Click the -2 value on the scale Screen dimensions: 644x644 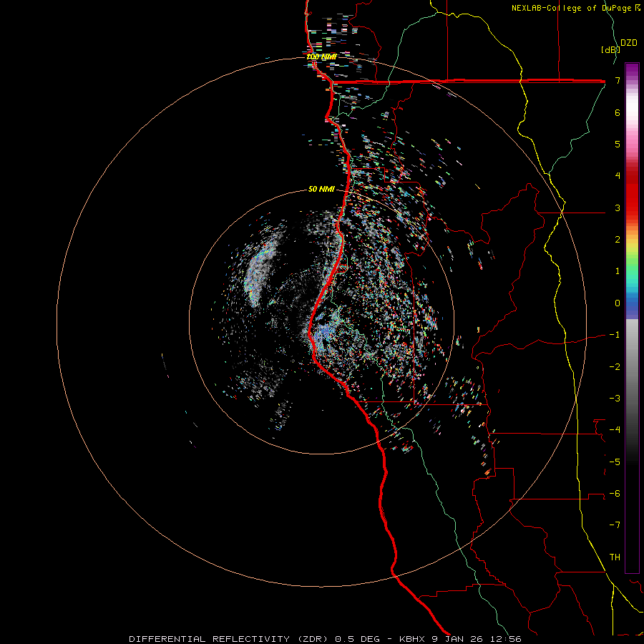[615, 367]
